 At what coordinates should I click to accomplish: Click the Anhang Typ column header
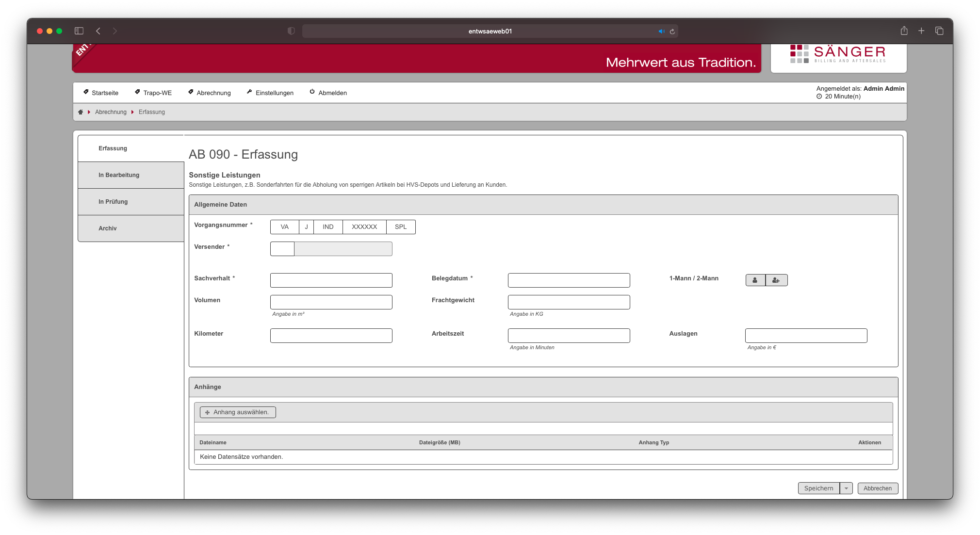point(654,442)
